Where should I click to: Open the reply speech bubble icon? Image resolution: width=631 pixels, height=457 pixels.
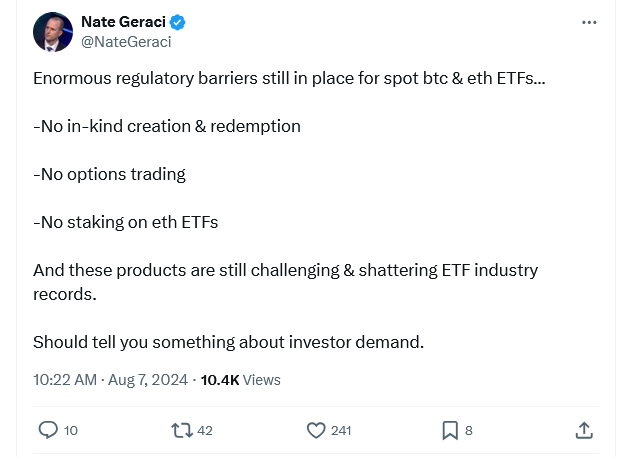[48, 430]
